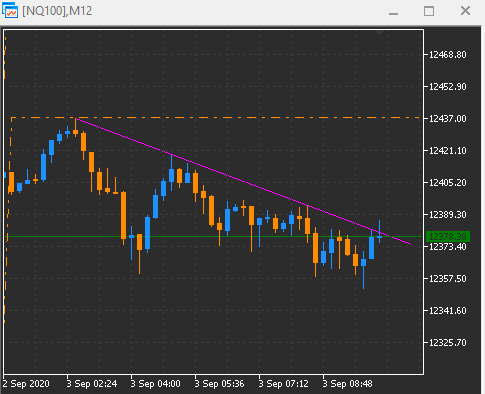Click the green 12378.38 current price label
Image resolution: width=485 pixels, height=394 pixels.
click(x=448, y=237)
